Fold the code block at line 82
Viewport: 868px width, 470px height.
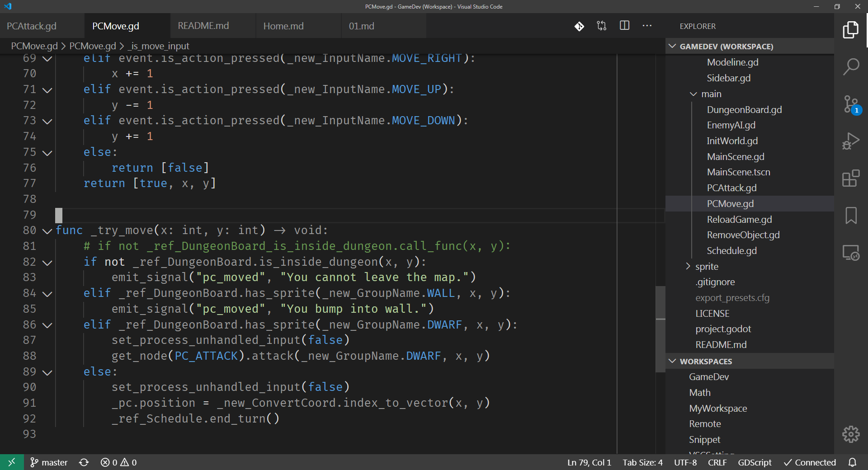[47, 262]
